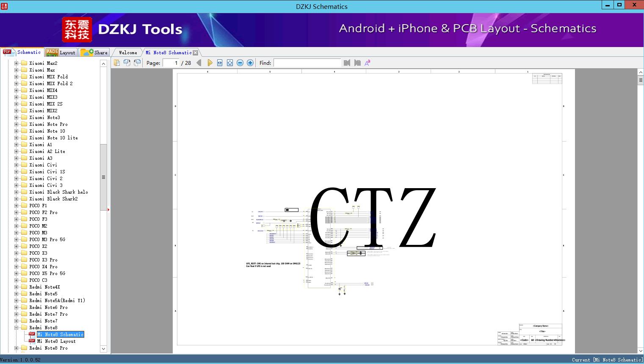Select the Redmi Note6 Pro folder
The width and height of the screenshot is (644, 364).
click(x=48, y=307)
